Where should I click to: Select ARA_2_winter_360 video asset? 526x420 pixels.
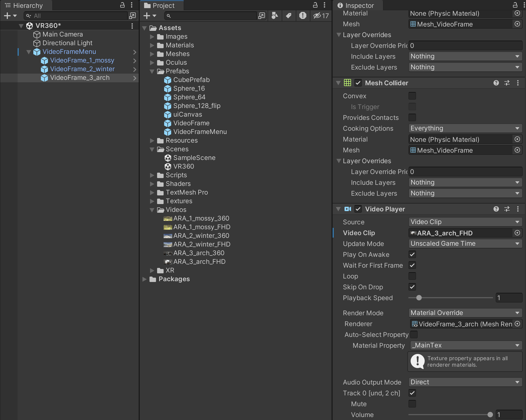(201, 236)
